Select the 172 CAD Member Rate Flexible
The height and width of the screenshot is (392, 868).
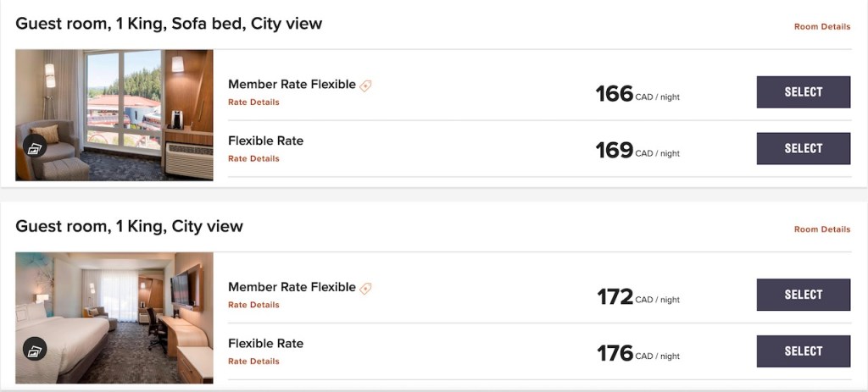coord(803,295)
